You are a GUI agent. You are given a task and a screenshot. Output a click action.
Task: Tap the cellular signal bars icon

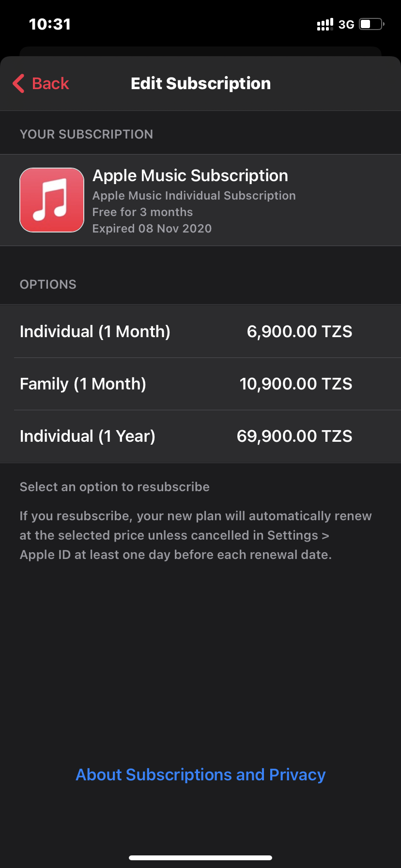(x=325, y=24)
